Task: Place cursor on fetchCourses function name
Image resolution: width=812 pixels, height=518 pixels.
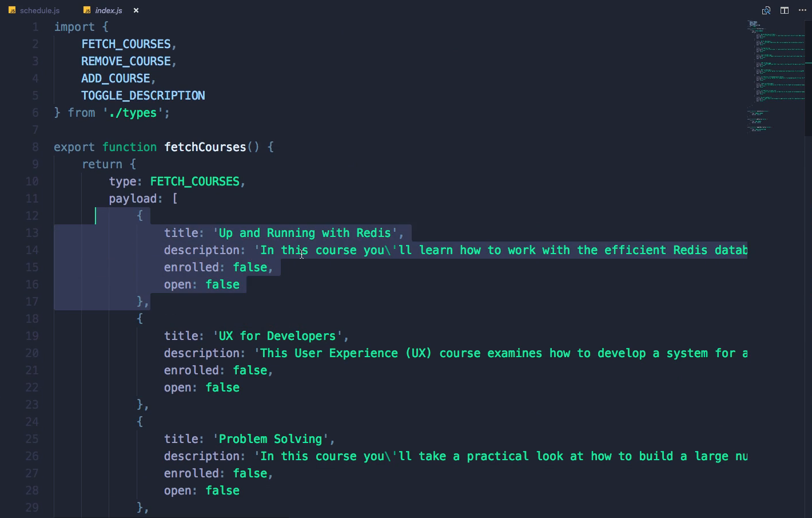Action: tap(205, 147)
